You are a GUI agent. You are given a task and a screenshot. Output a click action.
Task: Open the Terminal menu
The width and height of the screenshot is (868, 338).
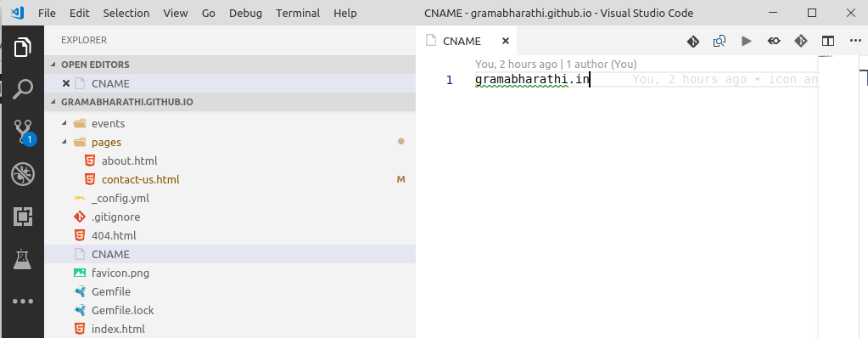(x=299, y=13)
